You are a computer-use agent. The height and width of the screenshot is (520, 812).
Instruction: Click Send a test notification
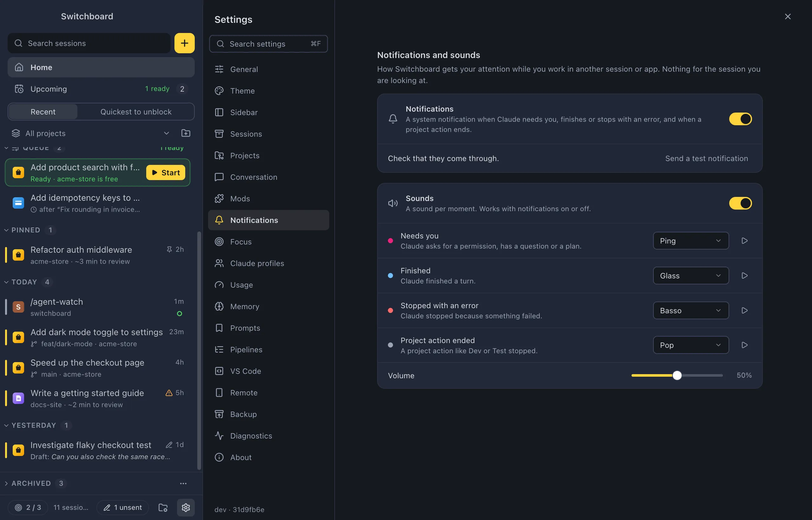click(706, 158)
